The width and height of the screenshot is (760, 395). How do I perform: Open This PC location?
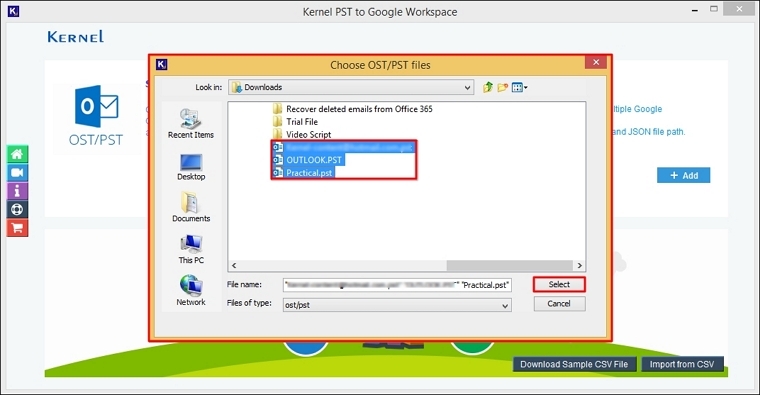pyautogui.click(x=191, y=249)
